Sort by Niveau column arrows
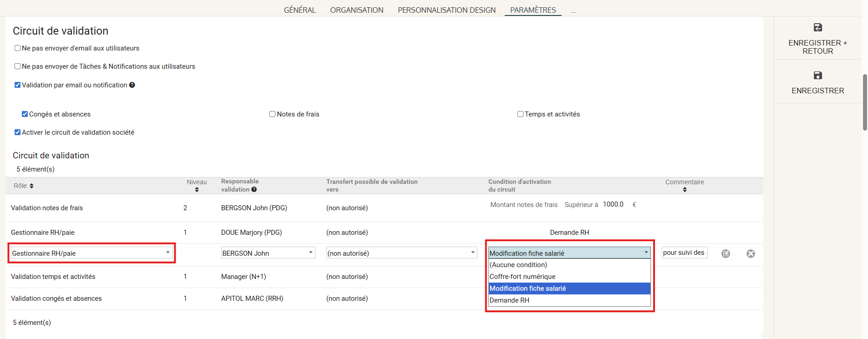The height and width of the screenshot is (339, 868). point(197,190)
